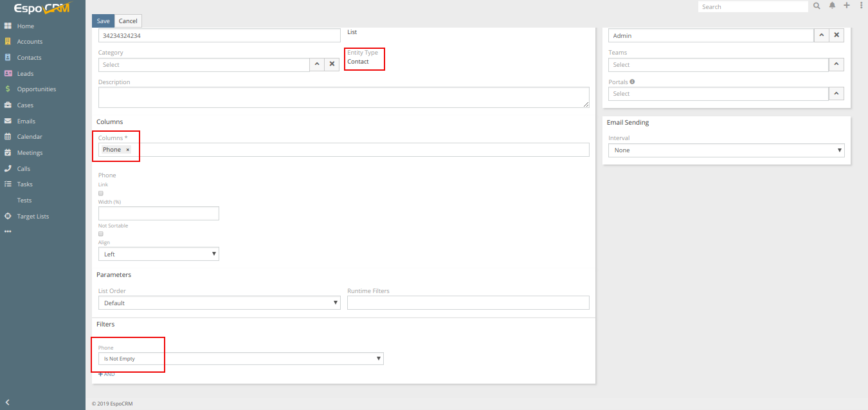
Task: Expand the List Order dropdown
Action: [x=219, y=303]
